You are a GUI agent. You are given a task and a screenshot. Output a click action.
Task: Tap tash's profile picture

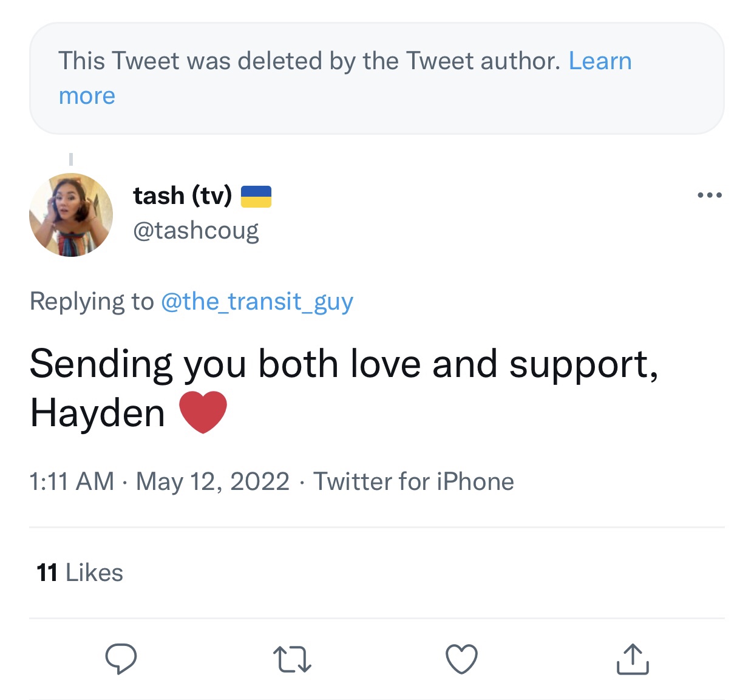pyautogui.click(x=71, y=215)
